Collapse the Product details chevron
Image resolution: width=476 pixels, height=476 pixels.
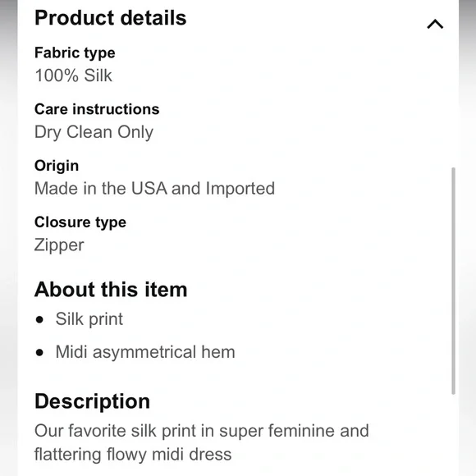tap(435, 24)
